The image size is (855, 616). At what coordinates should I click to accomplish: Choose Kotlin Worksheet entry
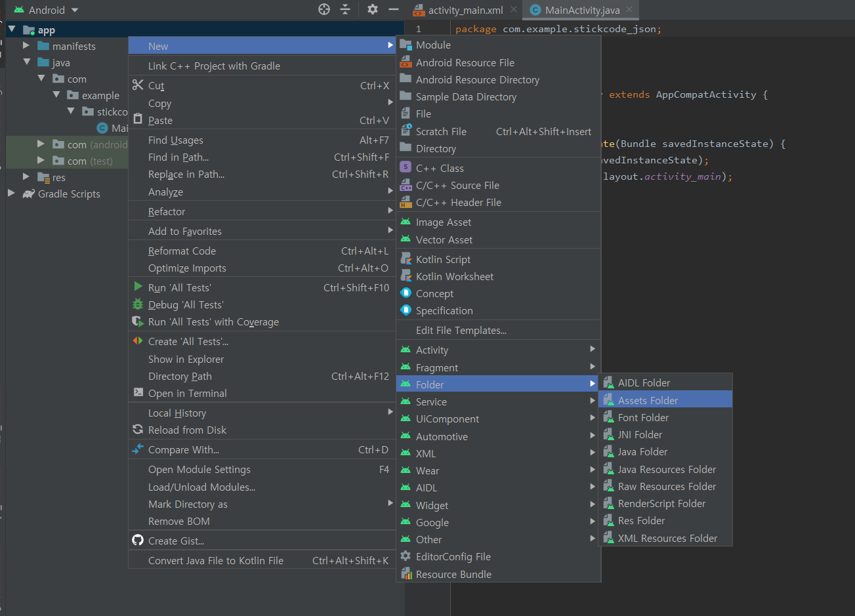tap(499, 276)
